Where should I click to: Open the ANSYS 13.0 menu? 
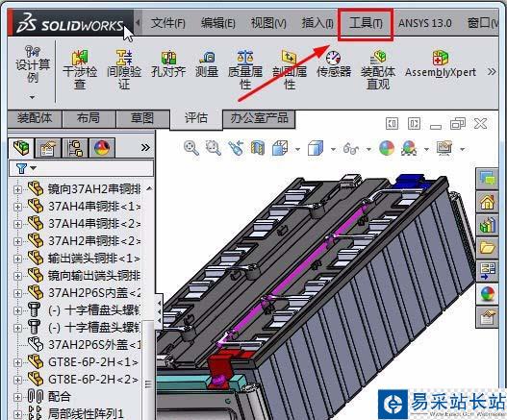425,23
